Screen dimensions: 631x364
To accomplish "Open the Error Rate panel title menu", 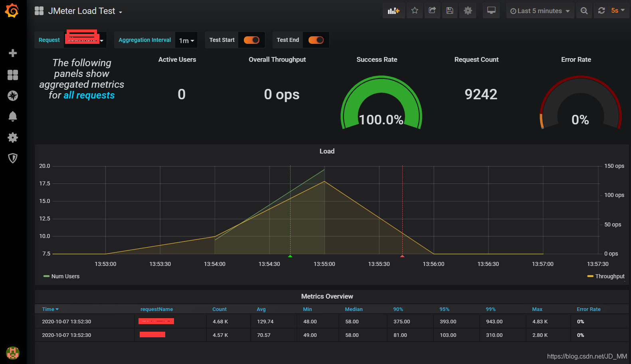I will point(576,59).
